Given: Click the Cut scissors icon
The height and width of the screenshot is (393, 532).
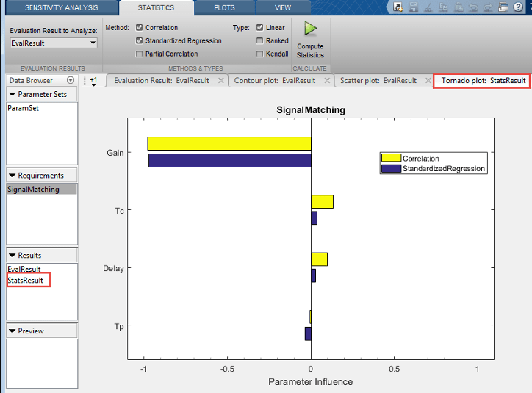Looking at the screenshot, I should [428, 7].
